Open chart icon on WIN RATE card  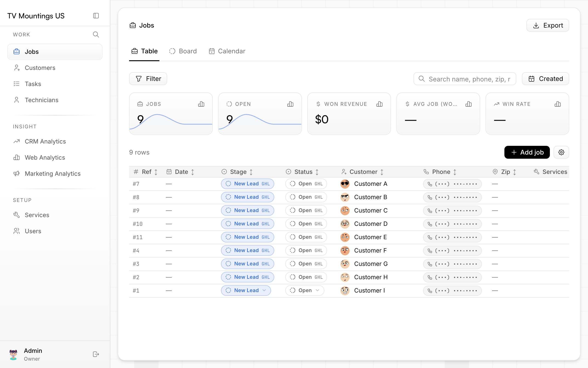pyautogui.click(x=558, y=104)
